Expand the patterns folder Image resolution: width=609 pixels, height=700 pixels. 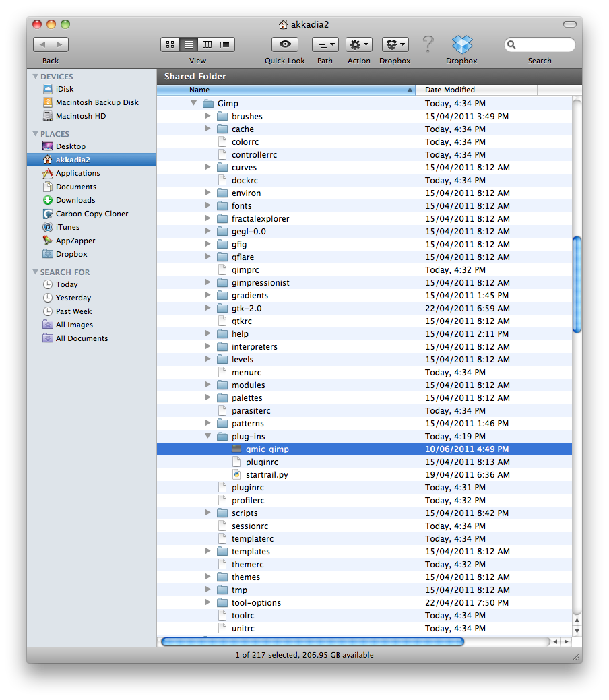207,423
